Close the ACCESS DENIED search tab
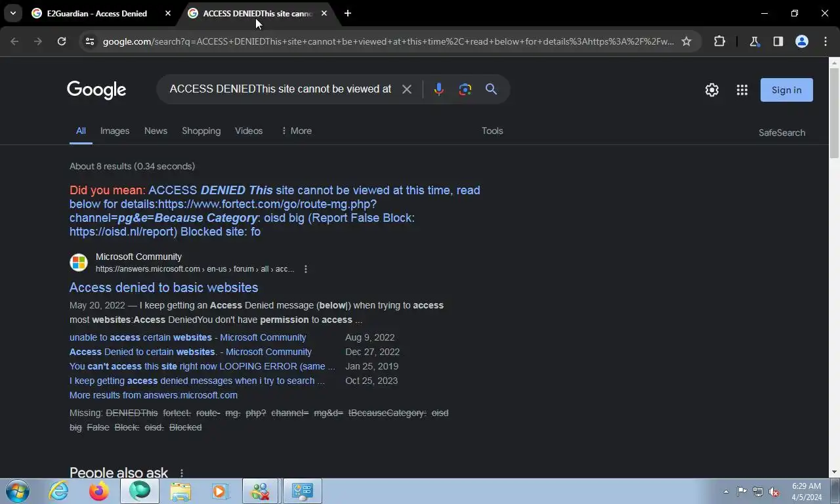The image size is (840, 504). click(x=324, y=13)
